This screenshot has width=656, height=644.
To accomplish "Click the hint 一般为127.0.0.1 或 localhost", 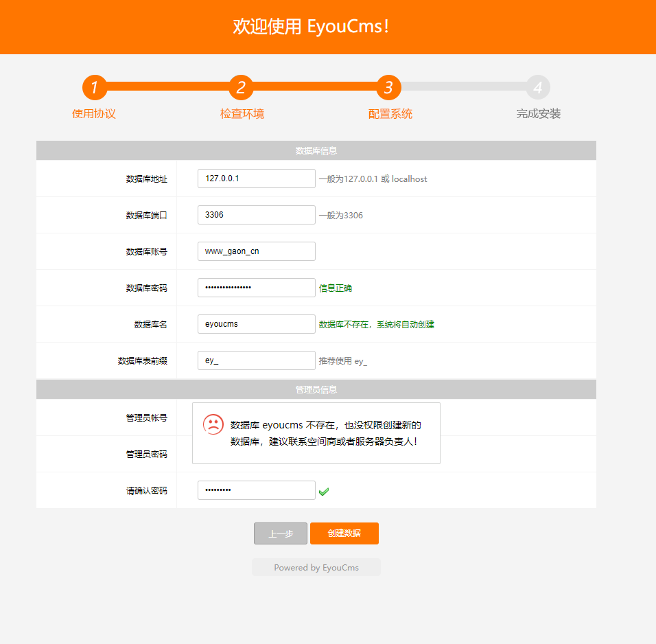I will (x=373, y=179).
